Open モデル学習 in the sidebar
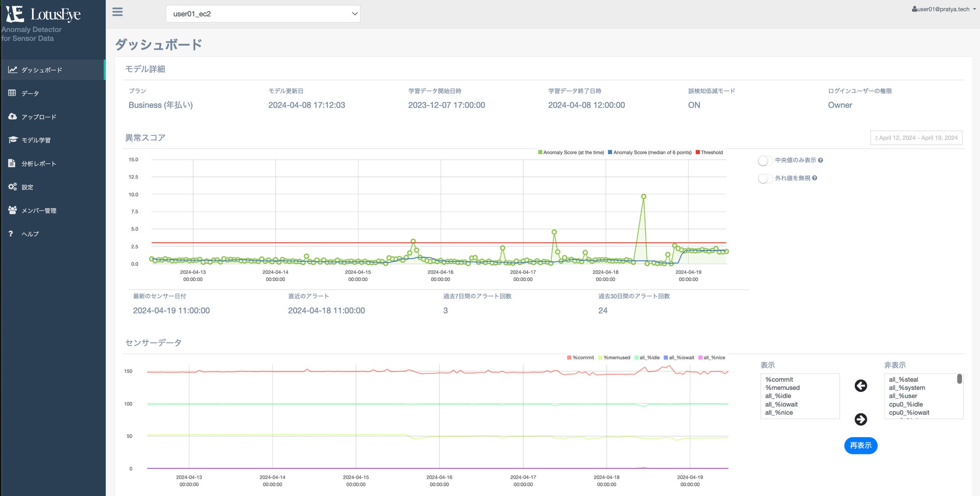980x496 pixels. coord(53,140)
